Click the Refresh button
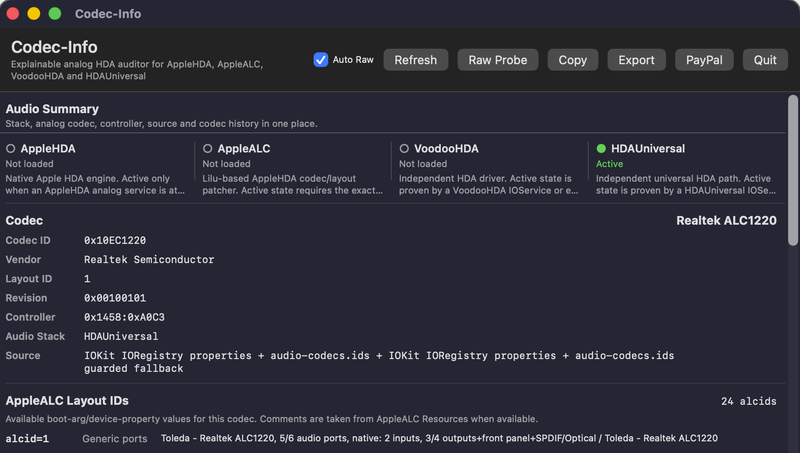 415,60
